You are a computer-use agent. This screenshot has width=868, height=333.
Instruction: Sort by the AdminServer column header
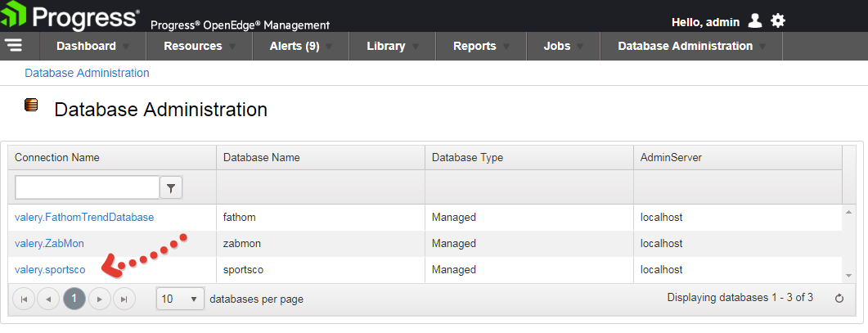(x=737, y=157)
